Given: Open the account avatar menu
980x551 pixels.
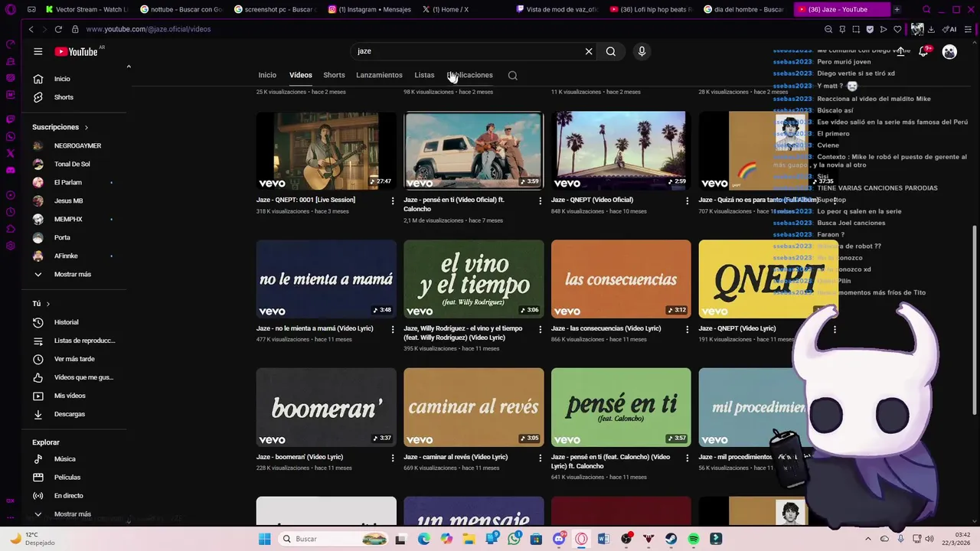Looking at the screenshot, I should 949,51.
